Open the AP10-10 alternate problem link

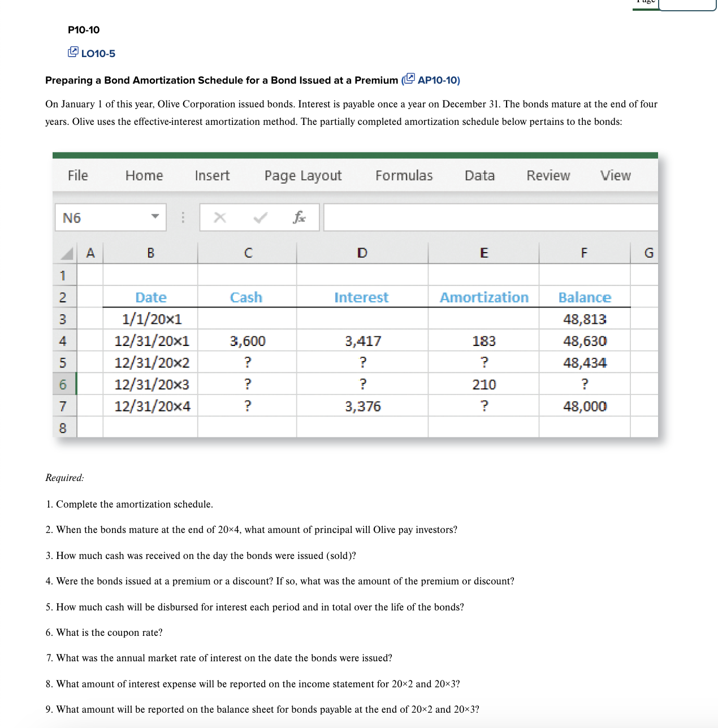pyautogui.click(x=439, y=80)
